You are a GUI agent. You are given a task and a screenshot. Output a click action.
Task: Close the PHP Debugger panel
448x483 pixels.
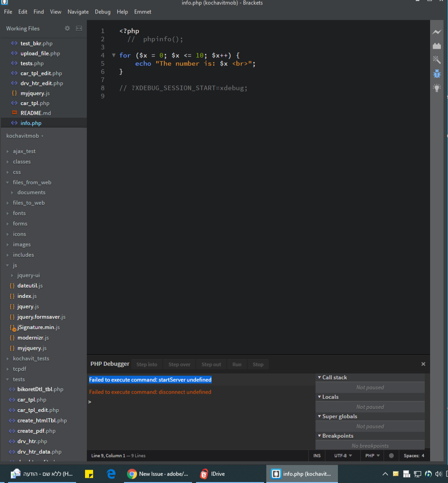(423, 364)
